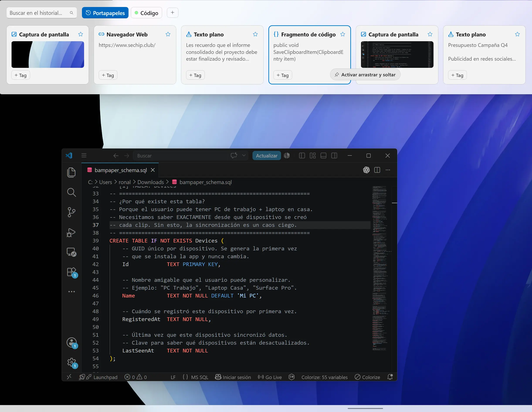
Task: Toggle the primary side bar layout icon
Action: pyautogui.click(x=302, y=156)
